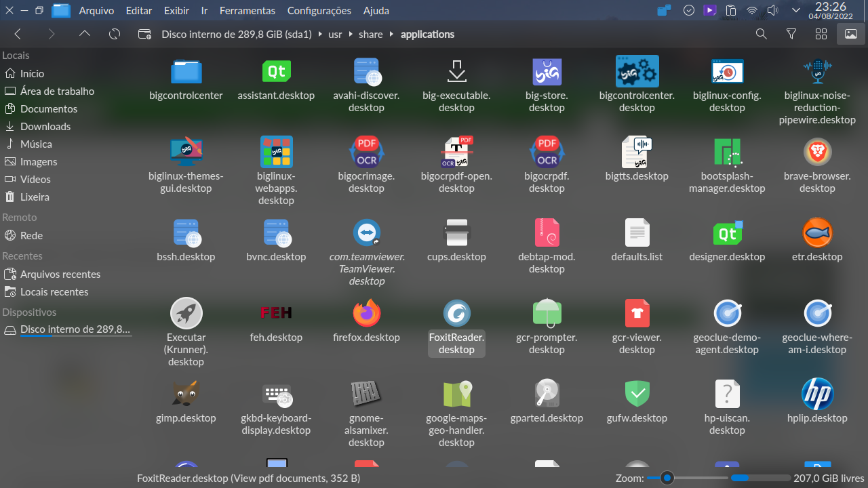Go up to the parent folder

[x=85, y=34]
